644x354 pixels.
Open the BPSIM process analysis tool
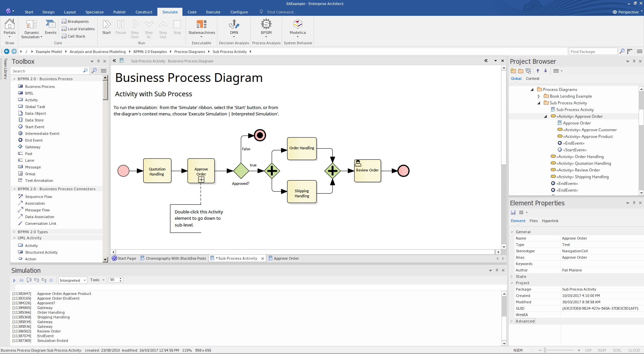pyautogui.click(x=266, y=24)
